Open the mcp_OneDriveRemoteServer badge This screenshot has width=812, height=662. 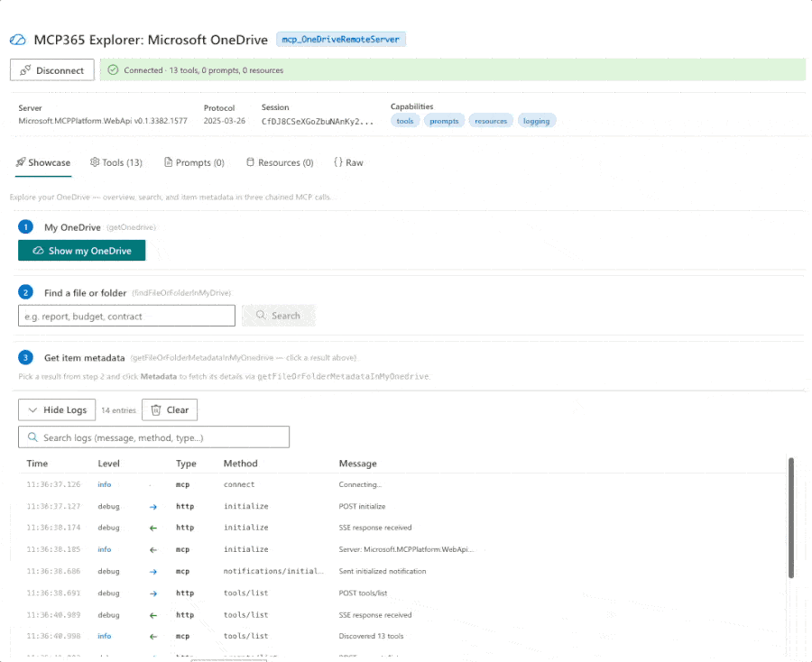pos(341,40)
